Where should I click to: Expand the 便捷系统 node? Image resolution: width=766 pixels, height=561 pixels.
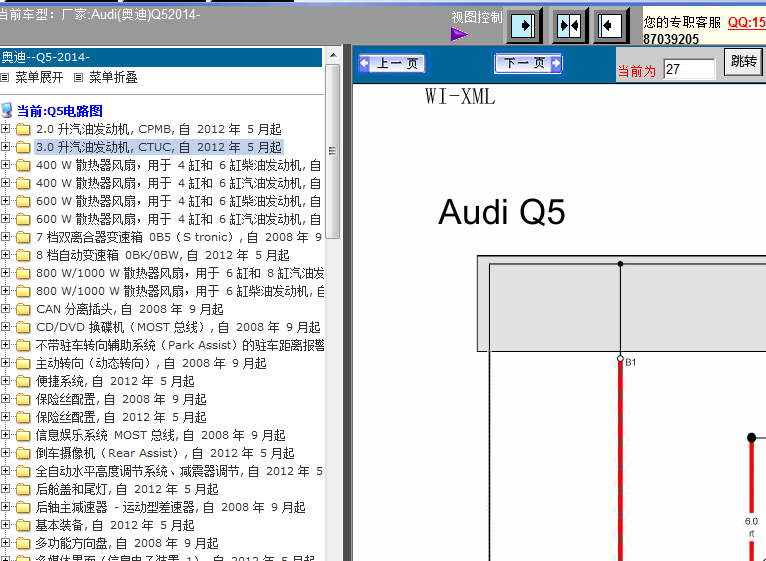5,381
